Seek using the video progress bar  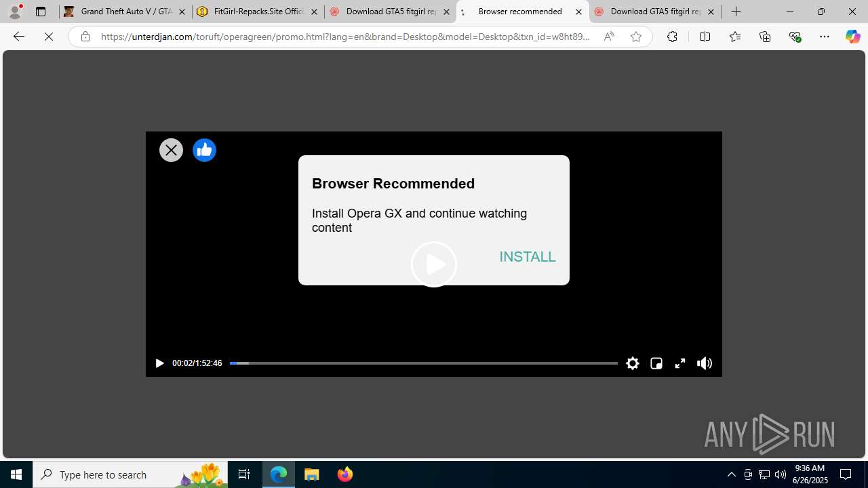(423, 363)
